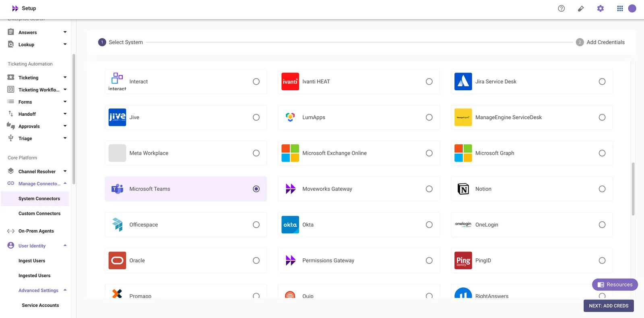This screenshot has height=318, width=644.
Task: Open On-Prem Agents link
Action: tap(36, 231)
